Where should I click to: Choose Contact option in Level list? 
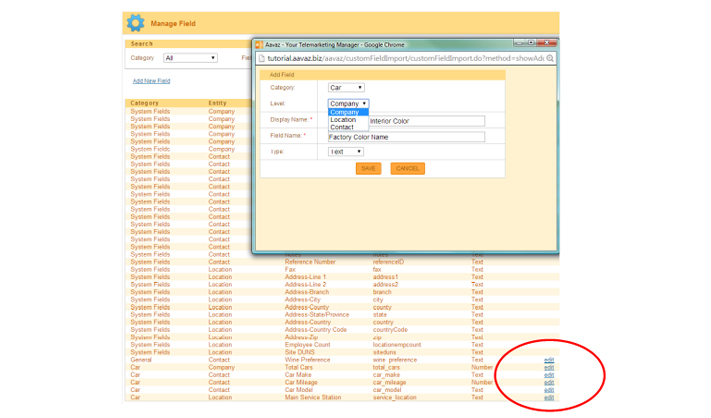pos(348,127)
